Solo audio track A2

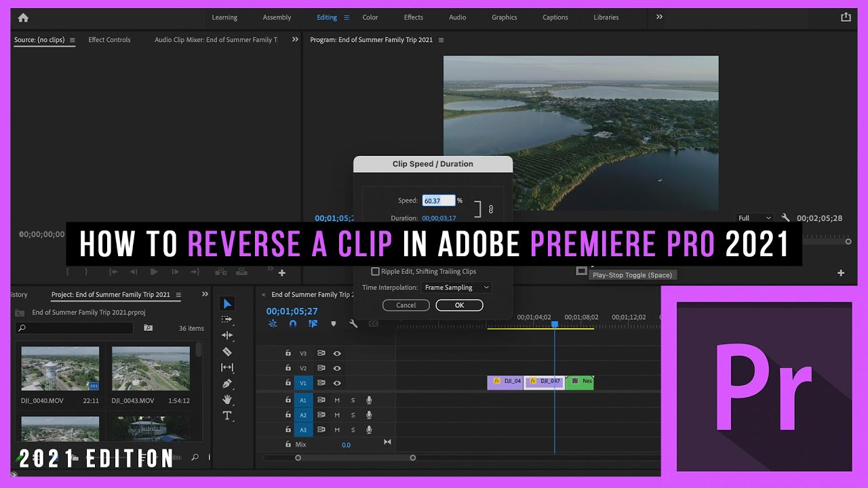[353, 415]
